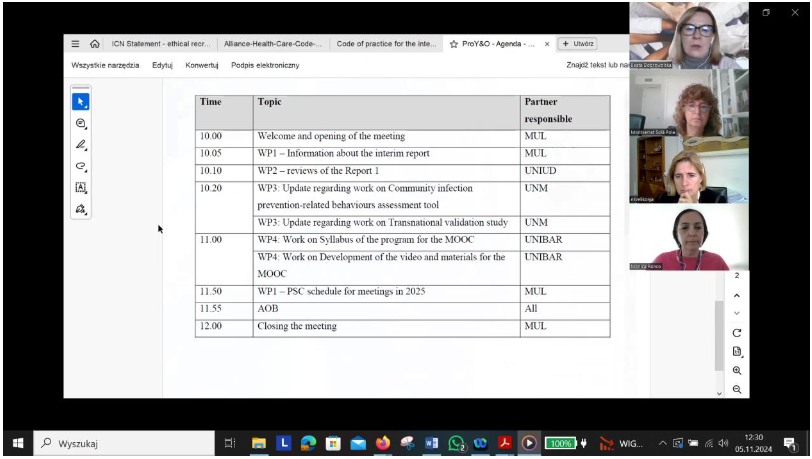Select the add comment tool
This screenshot has width=812, height=459.
click(81, 123)
